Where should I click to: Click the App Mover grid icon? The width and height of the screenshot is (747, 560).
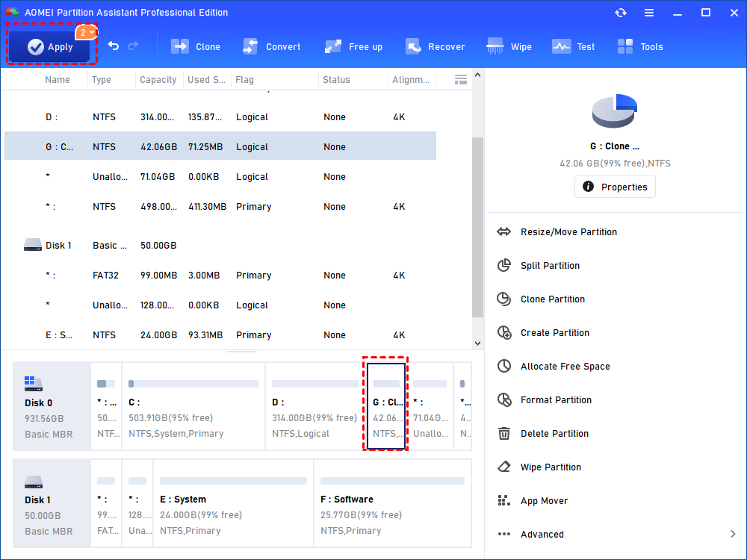(504, 500)
